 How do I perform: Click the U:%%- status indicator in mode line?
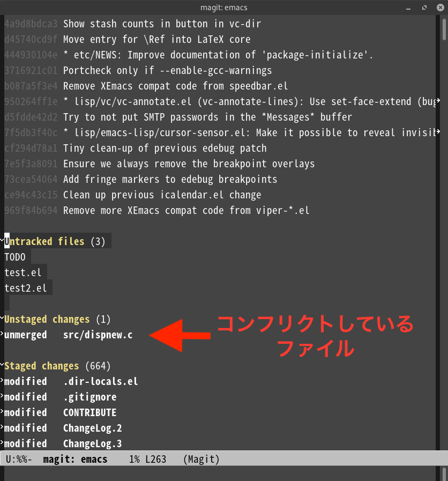click(19, 459)
